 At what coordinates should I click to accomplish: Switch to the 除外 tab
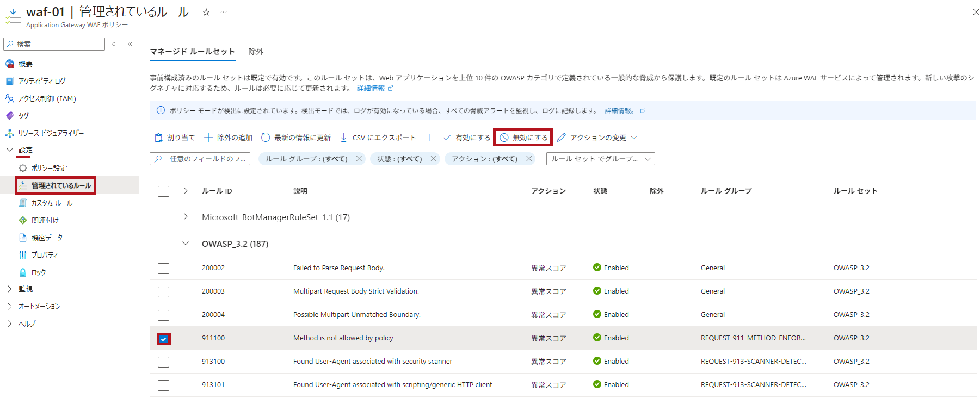tap(256, 52)
